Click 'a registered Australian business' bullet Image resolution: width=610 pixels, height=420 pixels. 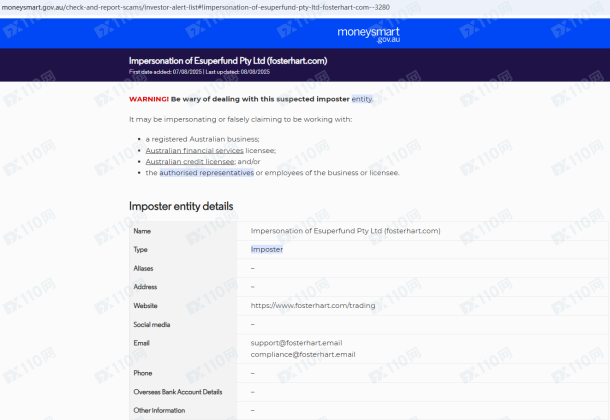pos(202,139)
